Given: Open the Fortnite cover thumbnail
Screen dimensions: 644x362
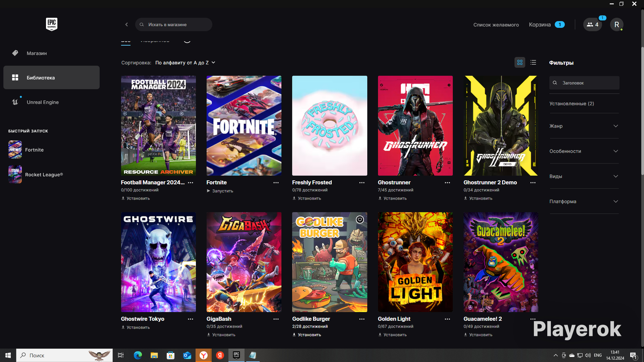Looking at the screenshot, I should click(244, 126).
